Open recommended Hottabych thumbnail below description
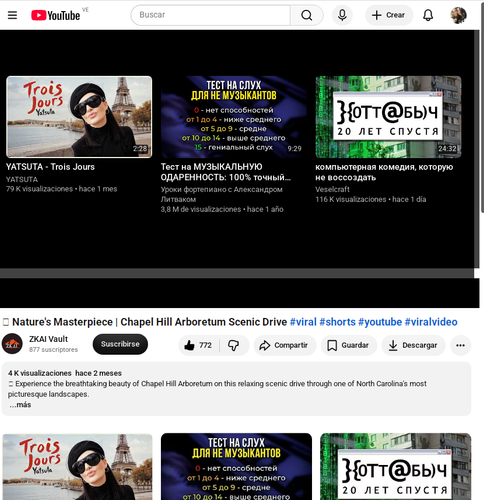The image size is (484, 500). click(395, 467)
